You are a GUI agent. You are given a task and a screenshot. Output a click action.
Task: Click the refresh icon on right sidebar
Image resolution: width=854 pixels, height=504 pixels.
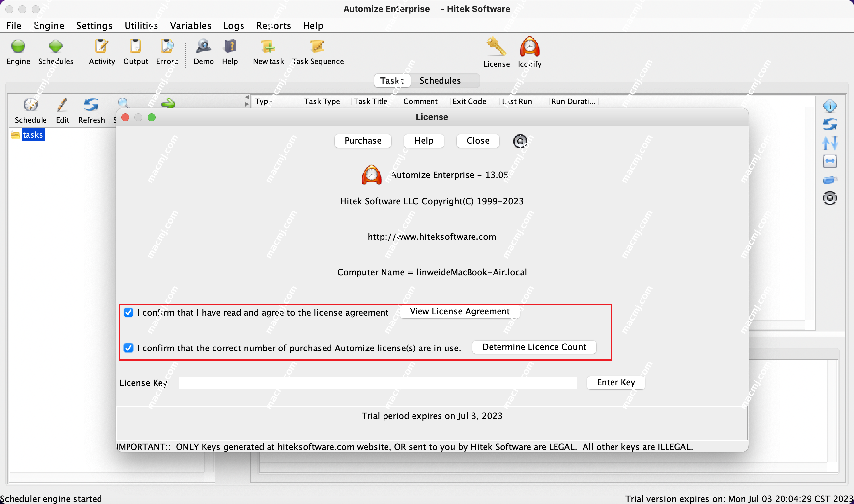pos(830,124)
